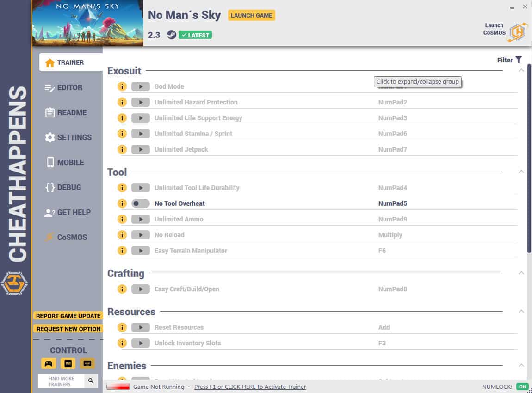Click the No Man's Sky cover thumbnail

tap(87, 23)
